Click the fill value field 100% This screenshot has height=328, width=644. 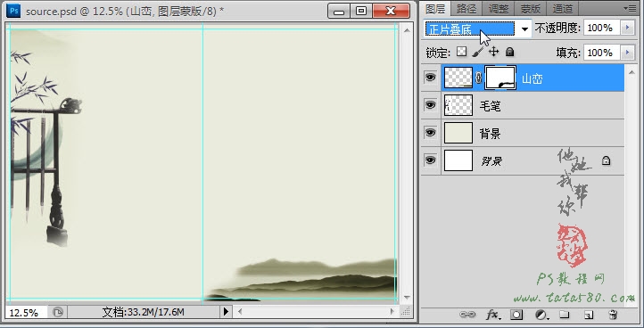pyautogui.click(x=602, y=53)
